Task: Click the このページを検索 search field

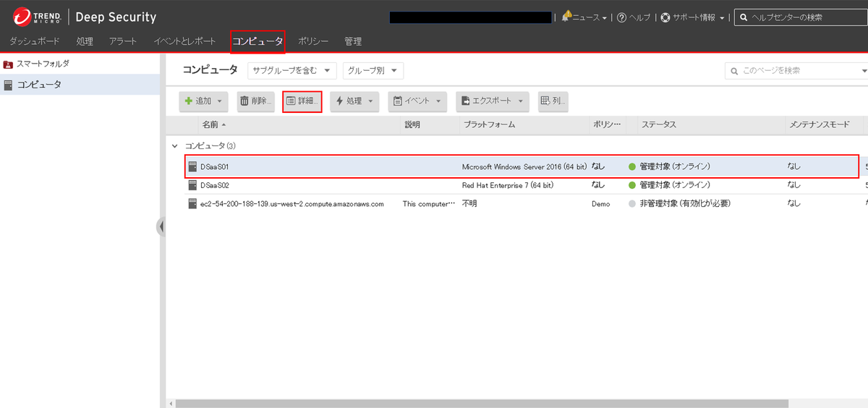Action: (796, 70)
